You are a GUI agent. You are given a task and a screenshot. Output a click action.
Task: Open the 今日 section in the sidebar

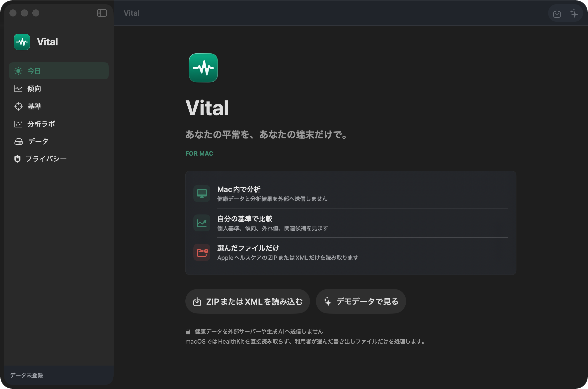click(59, 71)
